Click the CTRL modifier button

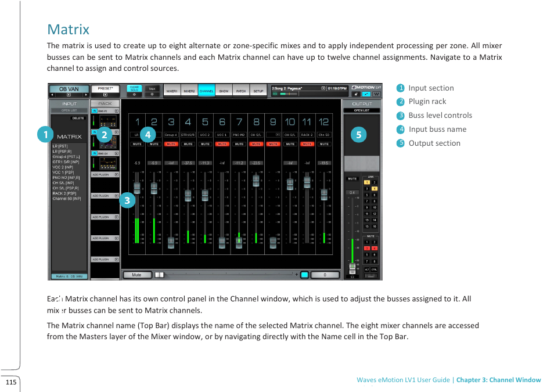click(x=374, y=269)
